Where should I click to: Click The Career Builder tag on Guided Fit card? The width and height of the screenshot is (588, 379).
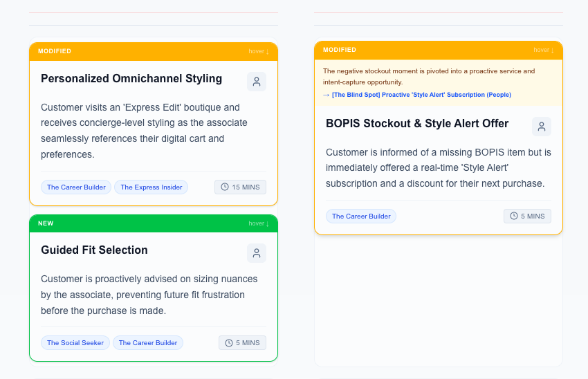[148, 343]
